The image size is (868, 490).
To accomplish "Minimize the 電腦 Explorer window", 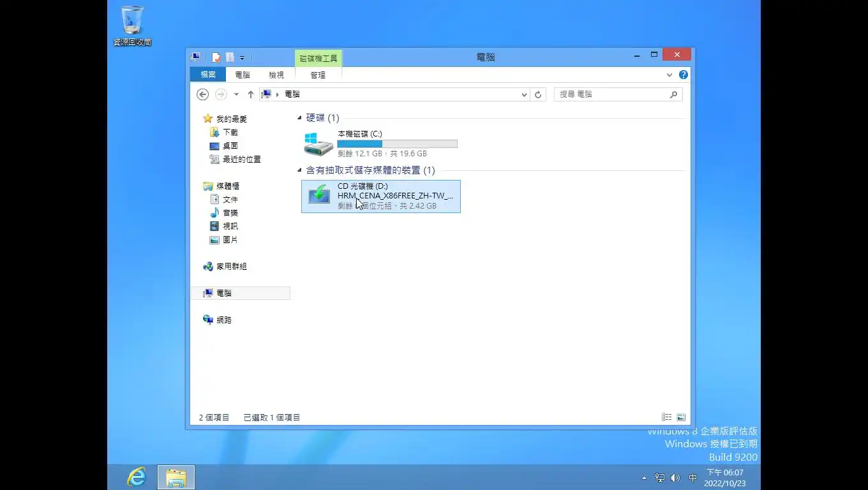I will (x=638, y=56).
